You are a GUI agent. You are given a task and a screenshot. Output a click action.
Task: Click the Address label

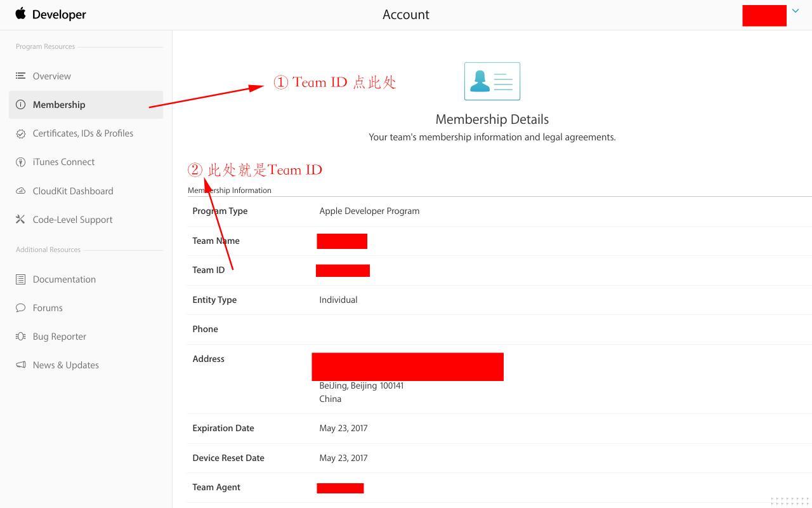[x=209, y=359]
